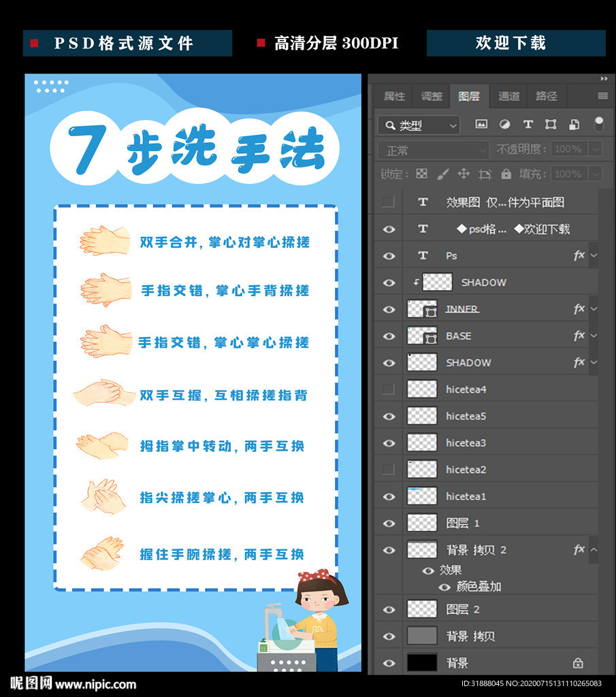Hide the hicetea5 layer
Screen dimensions: 616x697
point(389,417)
